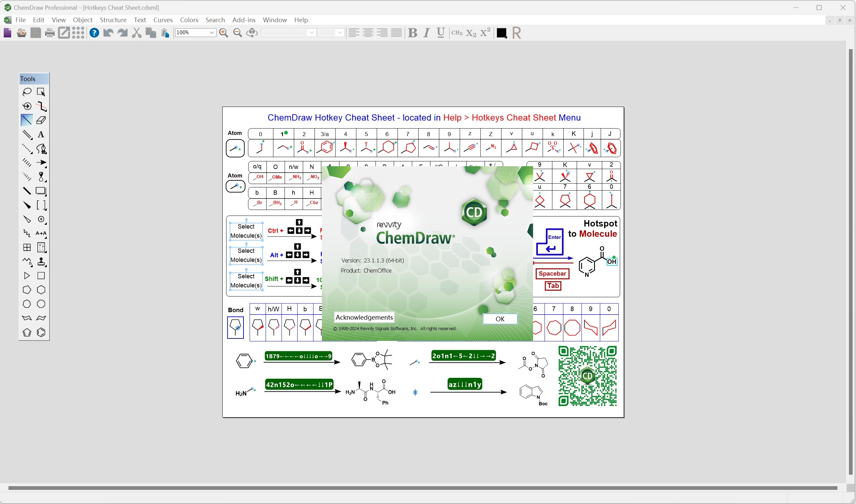Click the Acknowledgements button
Viewport: 856px width, 504px height.
(364, 317)
